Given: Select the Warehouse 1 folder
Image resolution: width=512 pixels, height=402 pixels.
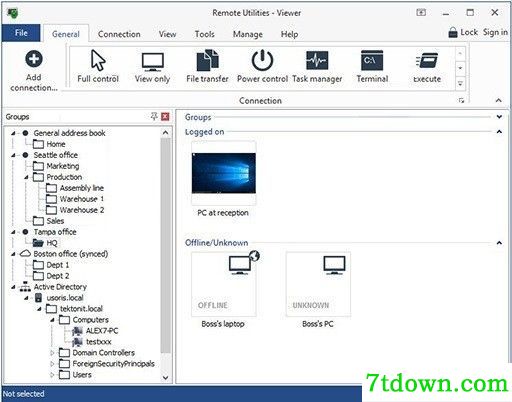Looking at the screenshot, I should (x=75, y=199).
